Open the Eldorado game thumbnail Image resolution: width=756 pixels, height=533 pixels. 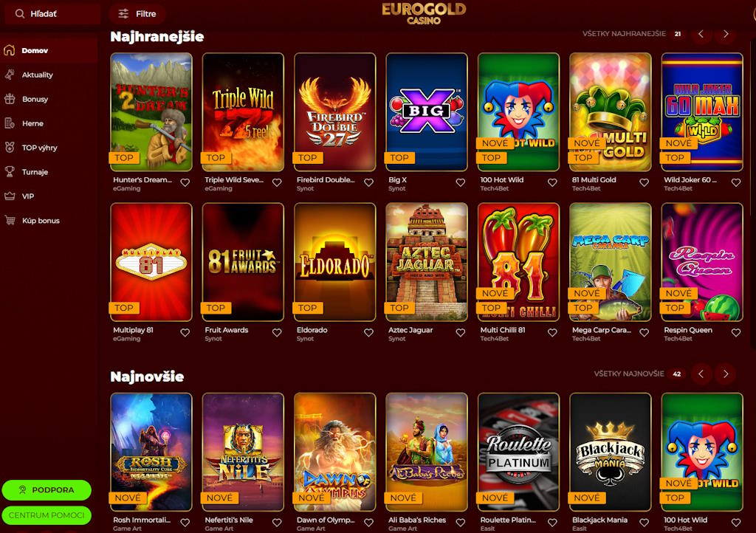point(334,262)
